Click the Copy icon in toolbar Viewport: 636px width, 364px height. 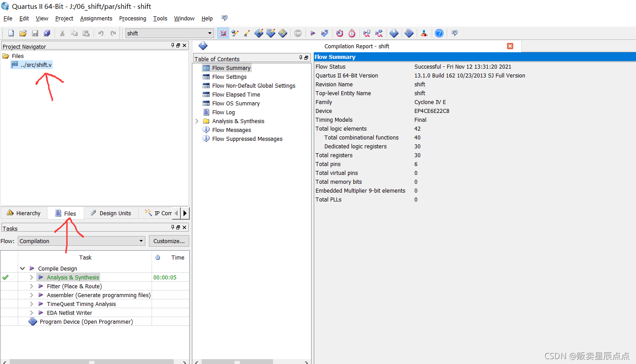click(74, 33)
